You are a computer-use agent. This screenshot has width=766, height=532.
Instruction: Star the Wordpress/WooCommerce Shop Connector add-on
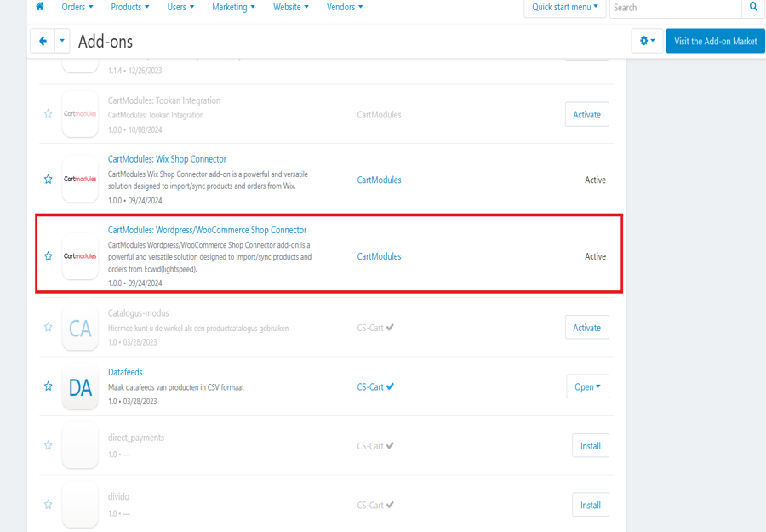click(49, 256)
